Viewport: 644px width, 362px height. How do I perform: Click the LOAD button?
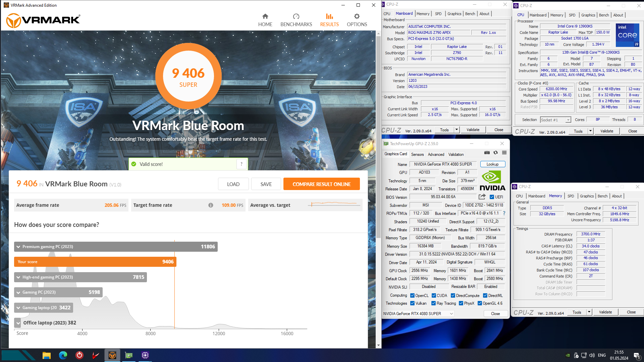pyautogui.click(x=233, y=184)
